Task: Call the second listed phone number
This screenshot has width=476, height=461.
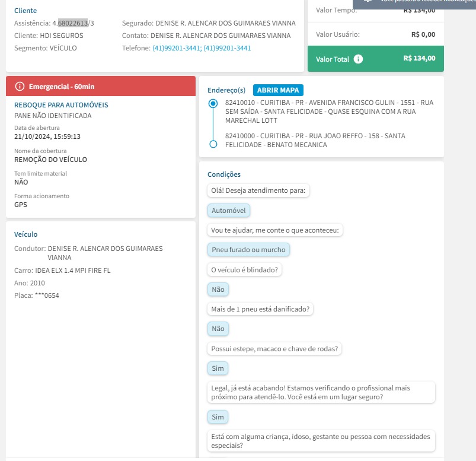Action: (x=227, y=48)
